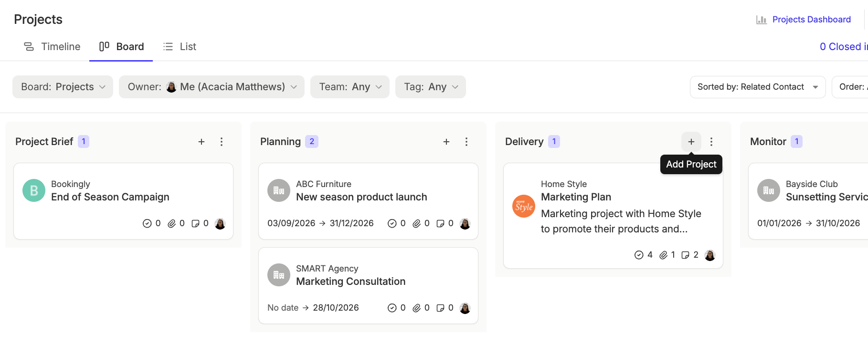Click notes icon on Marketing Consultation card
The width and height of the screenshot is (868, 356).
tap(441, 308)
